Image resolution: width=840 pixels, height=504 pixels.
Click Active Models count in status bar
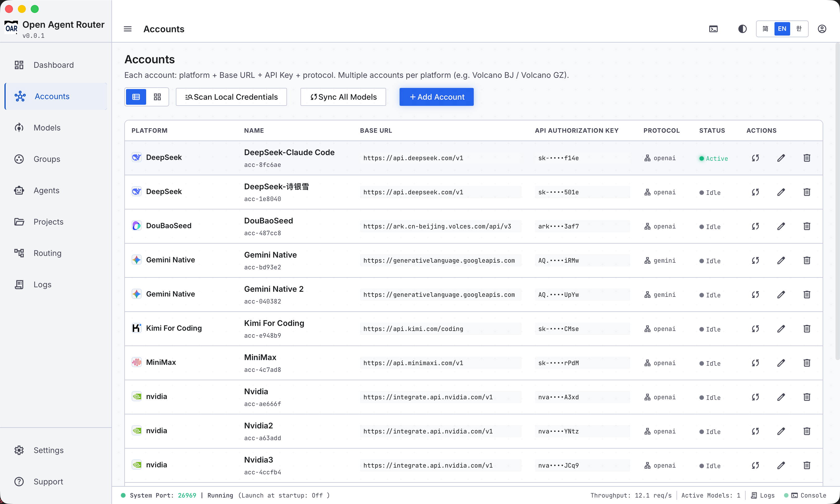coord(711,496)
